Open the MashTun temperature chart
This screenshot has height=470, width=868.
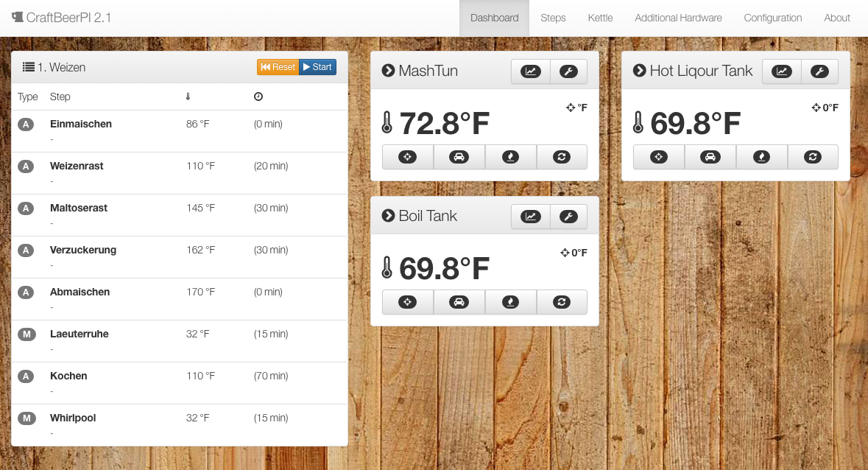tap(530, 71)
